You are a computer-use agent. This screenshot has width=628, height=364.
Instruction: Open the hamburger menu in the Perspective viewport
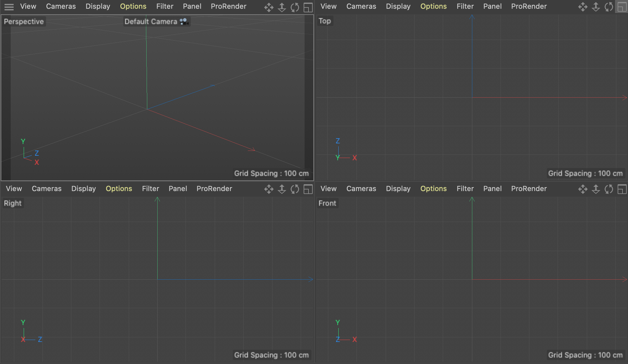tap(9, 6)
